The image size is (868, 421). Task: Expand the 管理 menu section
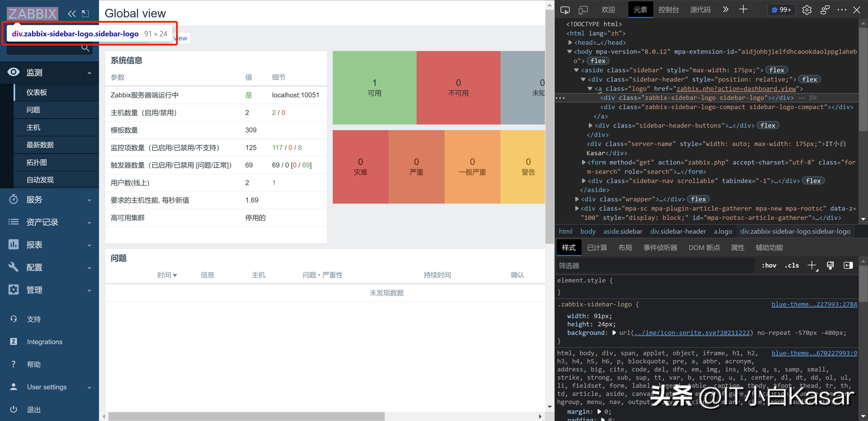point(89,290)
